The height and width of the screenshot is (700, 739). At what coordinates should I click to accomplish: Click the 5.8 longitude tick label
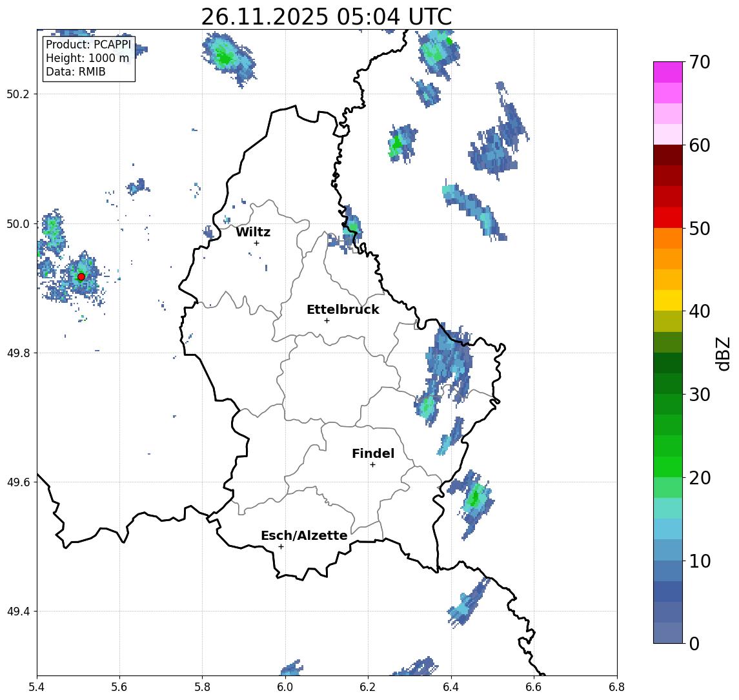click(x=202, y=687)
